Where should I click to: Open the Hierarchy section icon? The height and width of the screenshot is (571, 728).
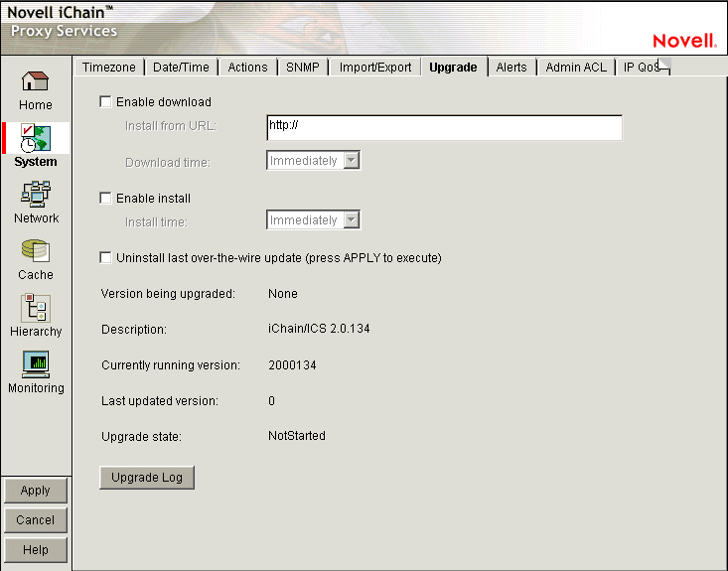point(36,307)
